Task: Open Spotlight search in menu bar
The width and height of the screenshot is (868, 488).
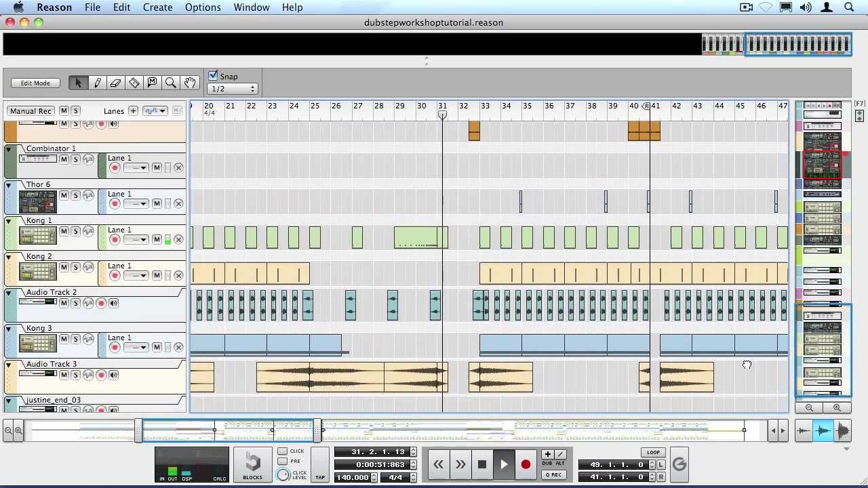Action: 849,7
